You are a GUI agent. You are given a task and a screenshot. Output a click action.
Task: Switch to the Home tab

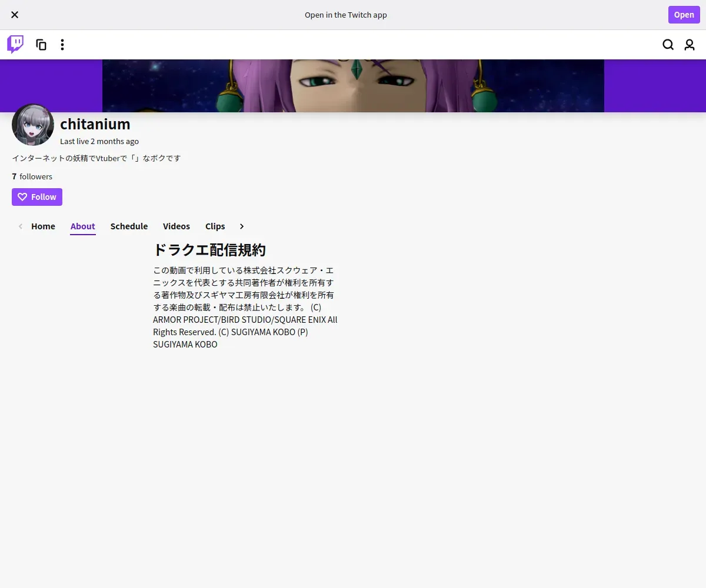click(43, 226)
